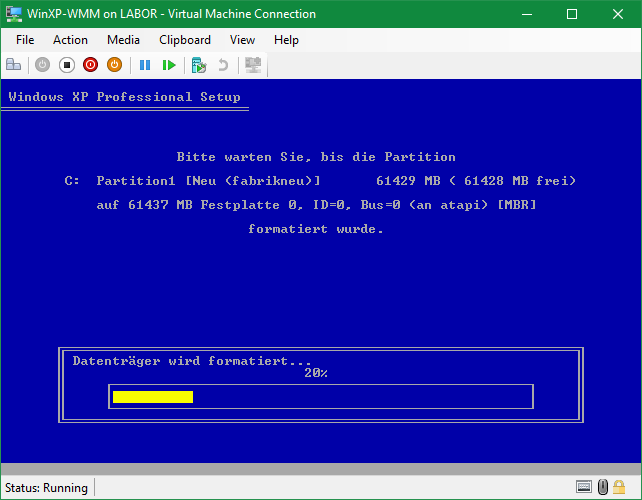Turn off the VM with the stop icon
Screen dimensions: 642x500
pyautogui.click(x=66, y=65)
